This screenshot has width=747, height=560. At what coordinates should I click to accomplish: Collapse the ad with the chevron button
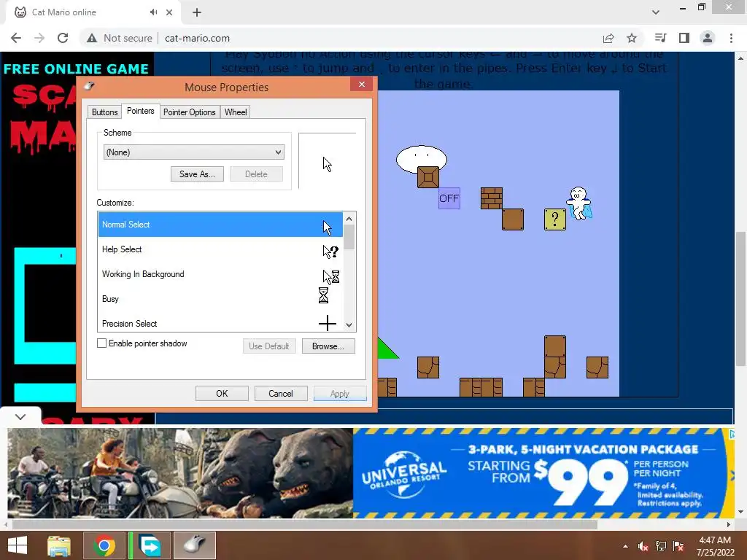pyautogui.click(x=20, y=416)
